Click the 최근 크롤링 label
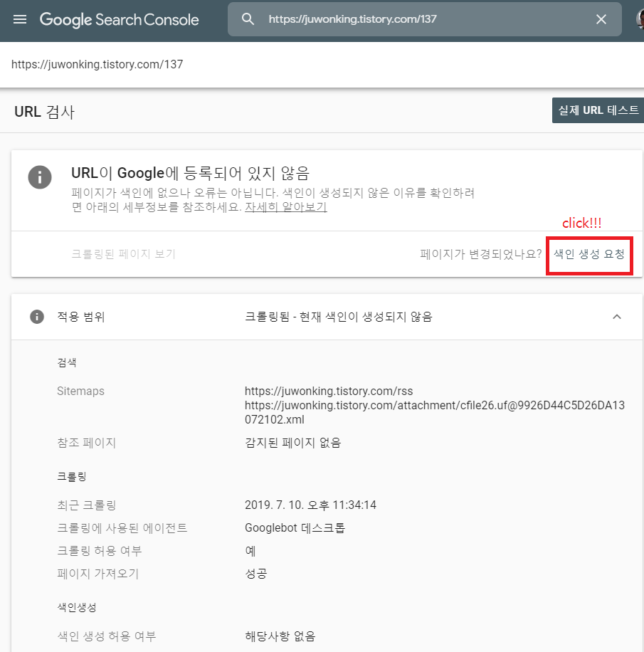This screenshot has height=652, width=644. (86, 505)
